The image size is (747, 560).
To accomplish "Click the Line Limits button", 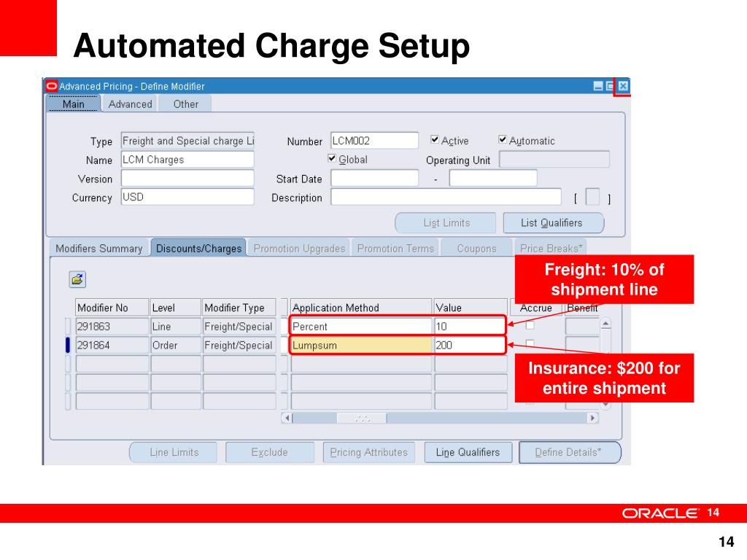I will [x=174, y=452].
